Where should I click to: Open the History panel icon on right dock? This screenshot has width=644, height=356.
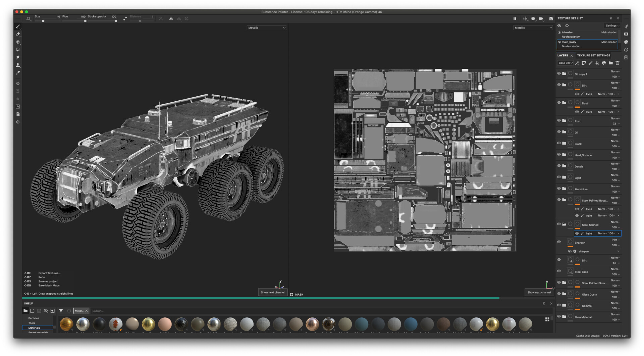(626, 50)
